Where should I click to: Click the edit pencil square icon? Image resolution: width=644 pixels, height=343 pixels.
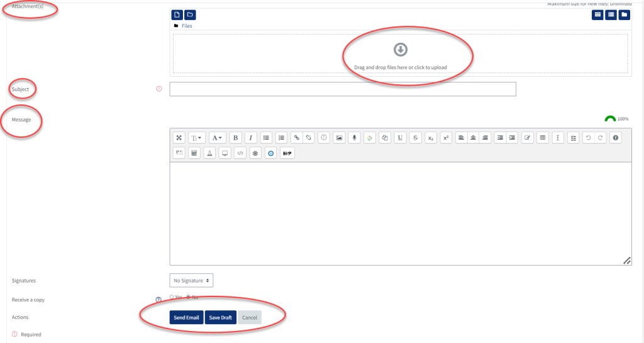[x=528, y=138]
